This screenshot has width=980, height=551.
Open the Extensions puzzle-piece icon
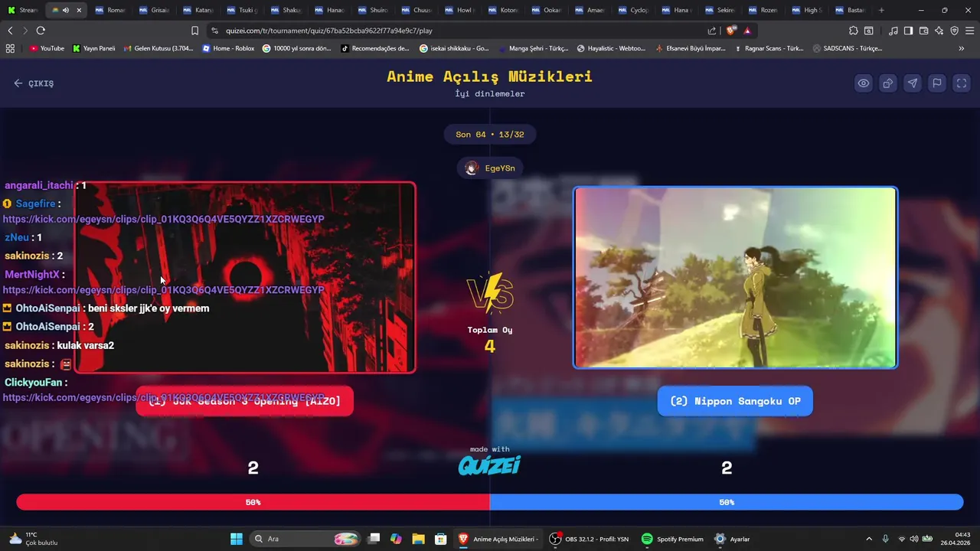point(853,31)
